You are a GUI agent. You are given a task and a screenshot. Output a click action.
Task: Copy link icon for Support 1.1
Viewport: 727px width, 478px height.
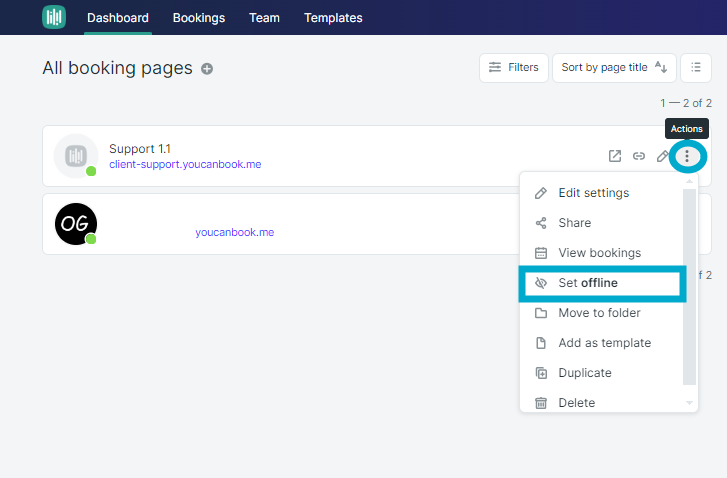point(639,156)
